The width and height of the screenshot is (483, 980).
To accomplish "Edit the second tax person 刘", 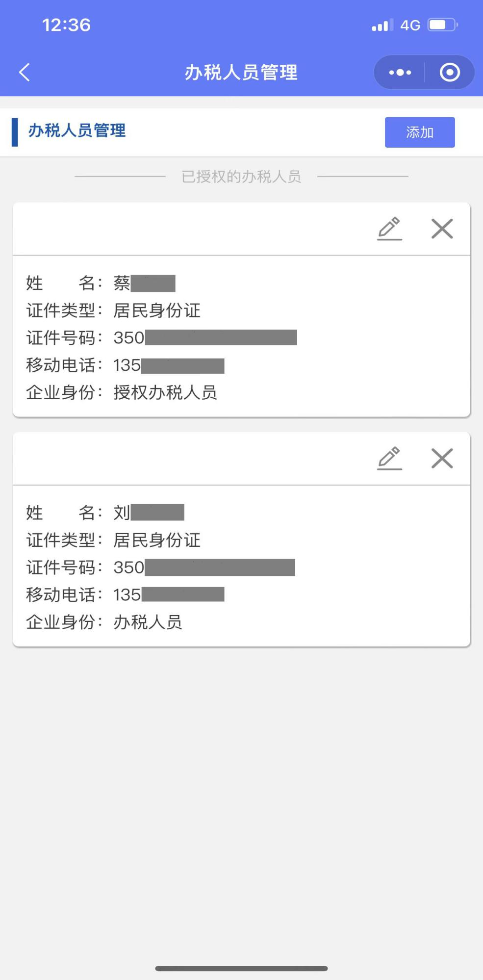I will point(389,458).
